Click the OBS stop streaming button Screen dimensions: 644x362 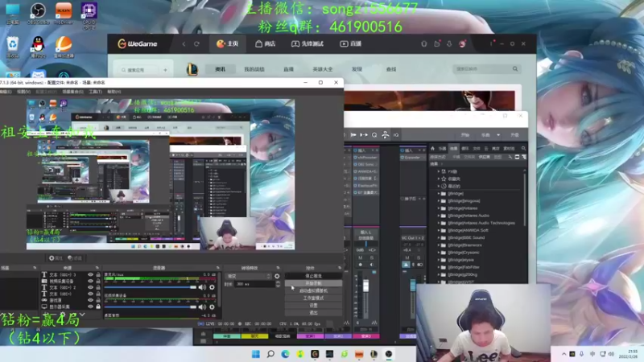point(313,276)
